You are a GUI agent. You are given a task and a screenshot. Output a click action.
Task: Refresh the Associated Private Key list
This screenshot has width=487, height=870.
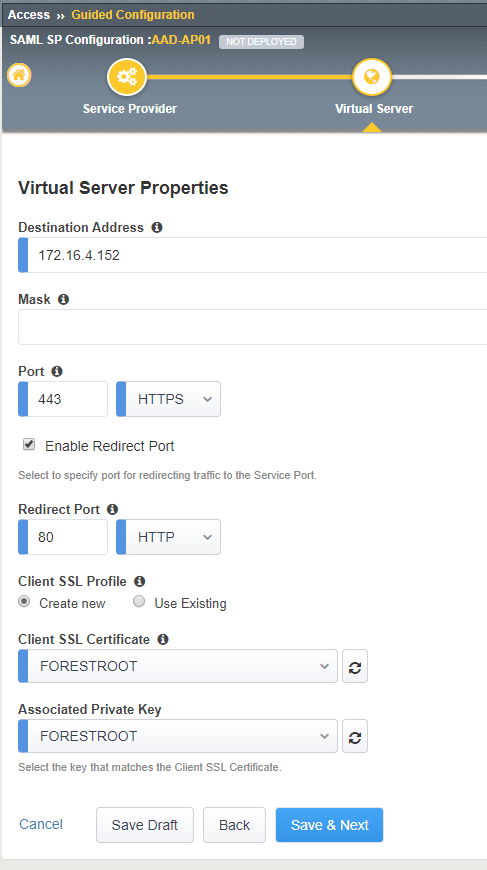pos(355,736)
